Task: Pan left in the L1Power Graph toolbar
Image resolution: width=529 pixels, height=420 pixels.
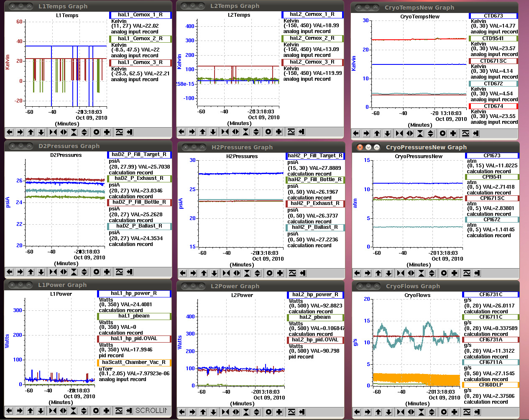Action: [9, 411]
